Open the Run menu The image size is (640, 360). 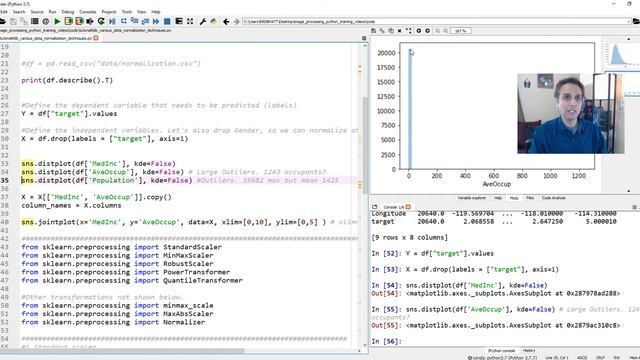tap(52, 12)
